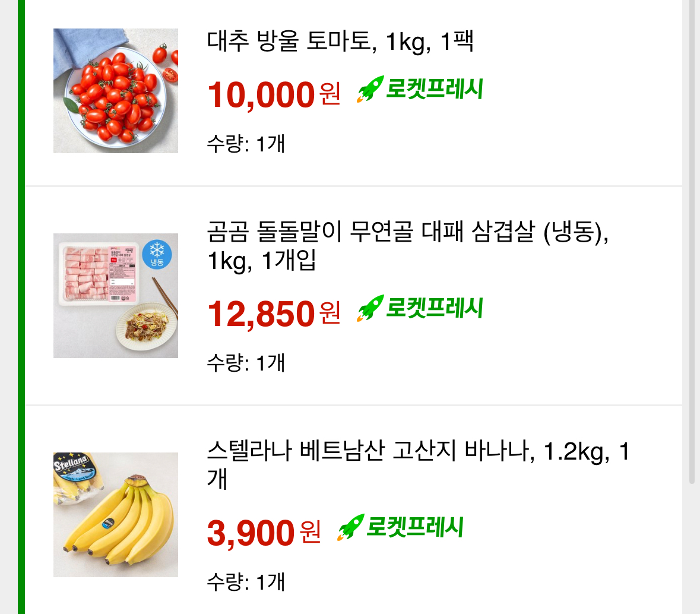700x614 pixels.
Task: Click the 로켓프레시 label on the tomato item
Action: point(434,90)
